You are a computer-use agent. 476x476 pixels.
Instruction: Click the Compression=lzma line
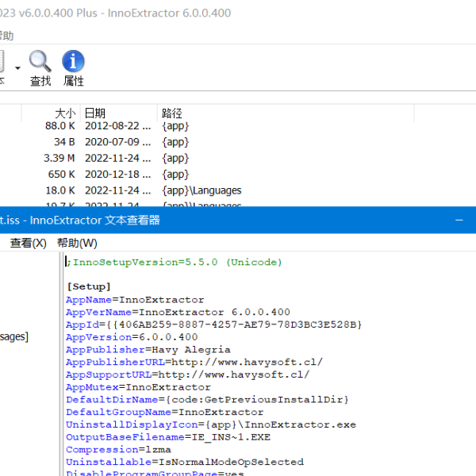(118, 450)
